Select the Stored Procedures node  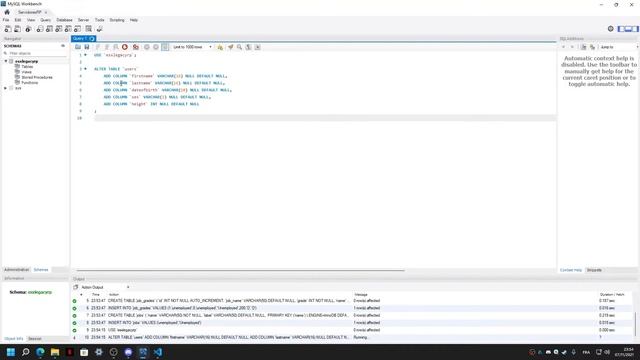[37, 77]
